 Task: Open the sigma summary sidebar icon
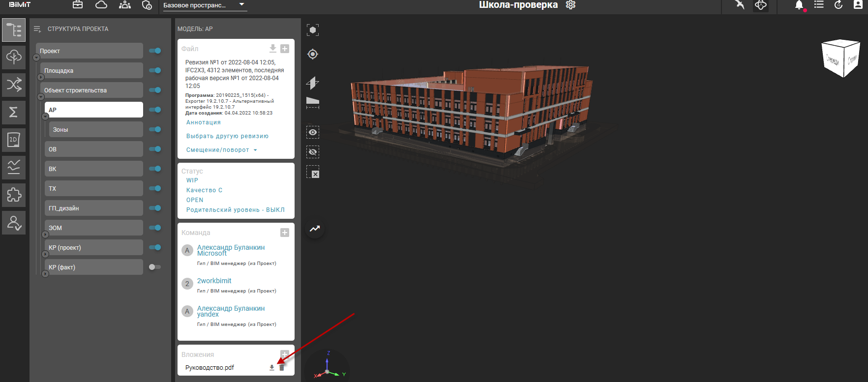(x=14, y=112)
